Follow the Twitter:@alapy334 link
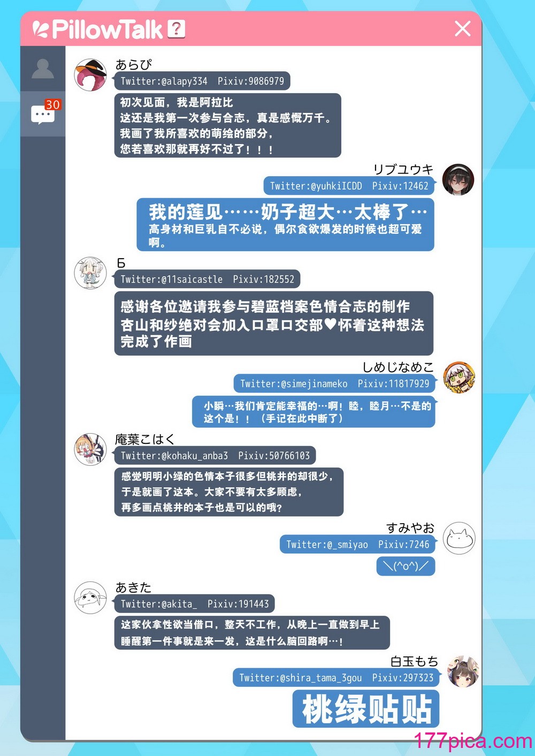This screenshot has width=535, height=756. (164, 81)
